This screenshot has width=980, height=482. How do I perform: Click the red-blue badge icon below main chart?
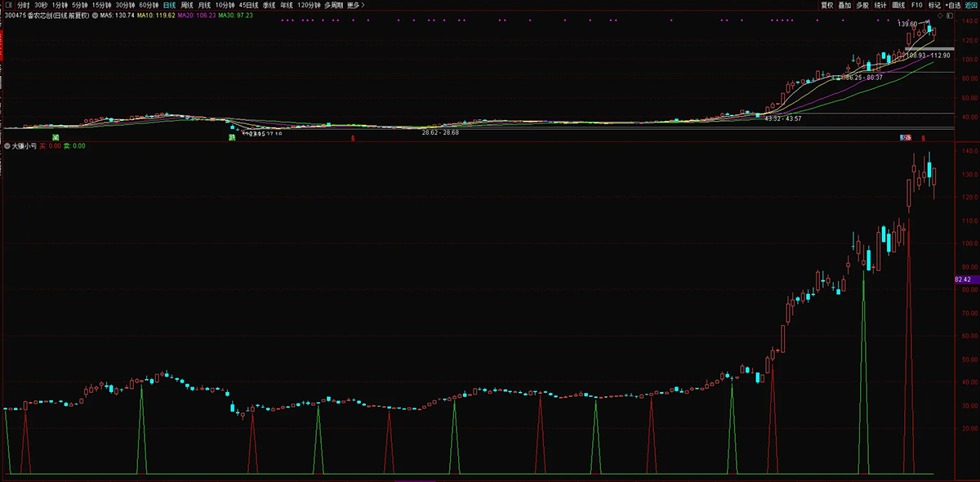point(905,137)
